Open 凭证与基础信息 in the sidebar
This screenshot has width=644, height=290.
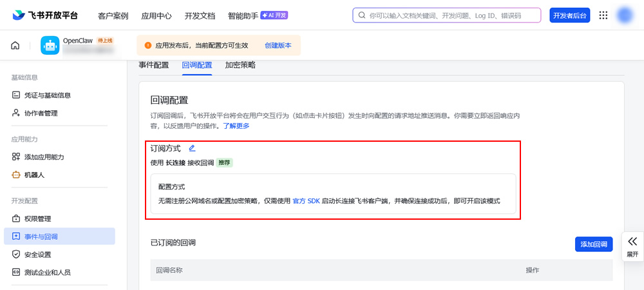[47, 95]
